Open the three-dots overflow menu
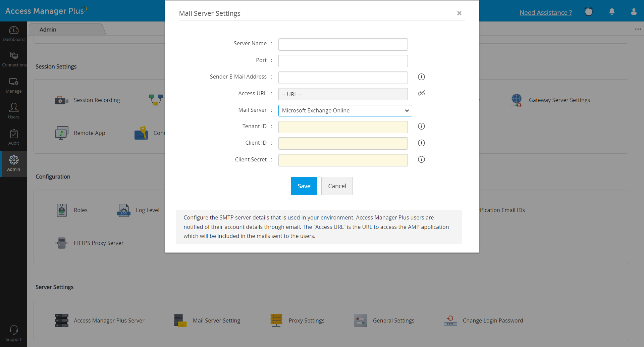This screenshot has width=644, height=347. (638, 29)
